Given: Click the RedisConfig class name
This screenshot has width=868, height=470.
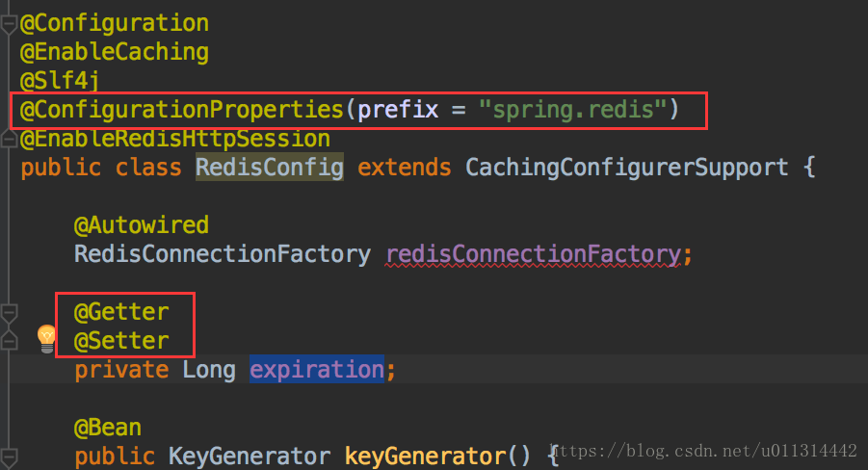Looking at the screenshot, I should pos(270,168).
